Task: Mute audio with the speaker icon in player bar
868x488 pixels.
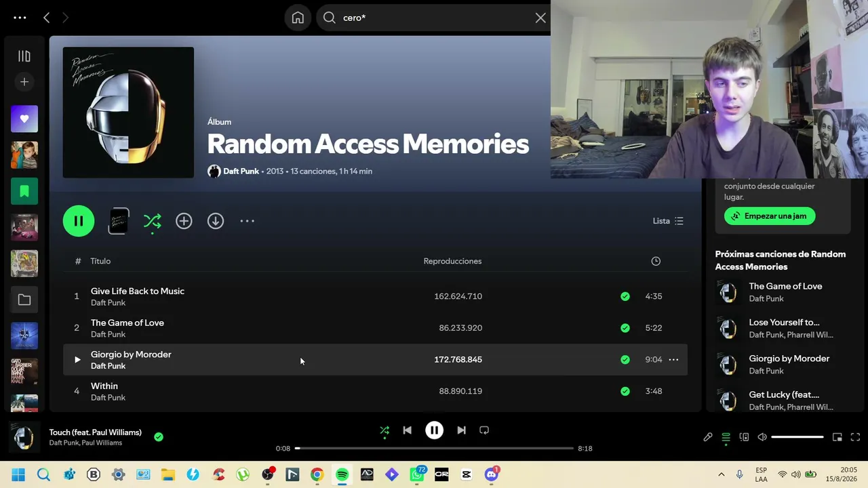Action: pos(762,437)
